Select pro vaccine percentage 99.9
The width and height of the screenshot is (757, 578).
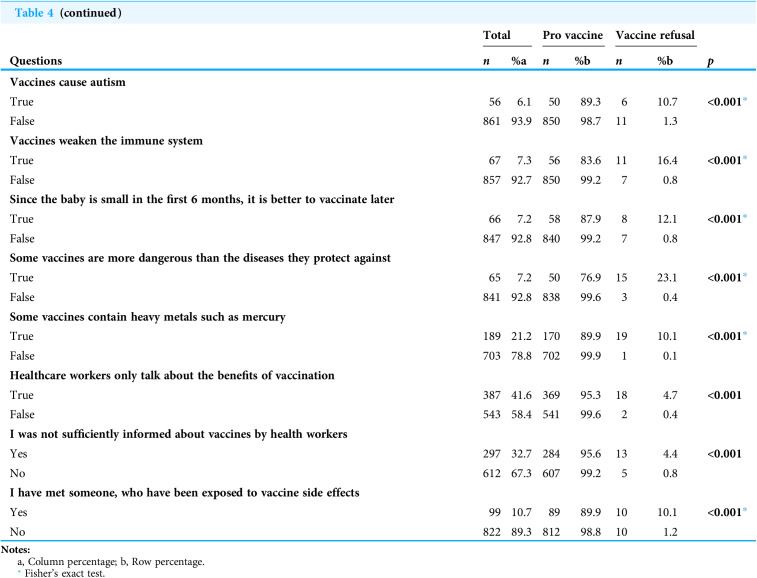click(590, 356)
